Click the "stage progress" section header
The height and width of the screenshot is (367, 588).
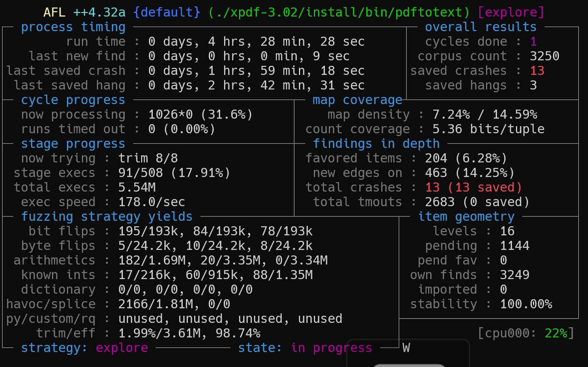(73, 144)
